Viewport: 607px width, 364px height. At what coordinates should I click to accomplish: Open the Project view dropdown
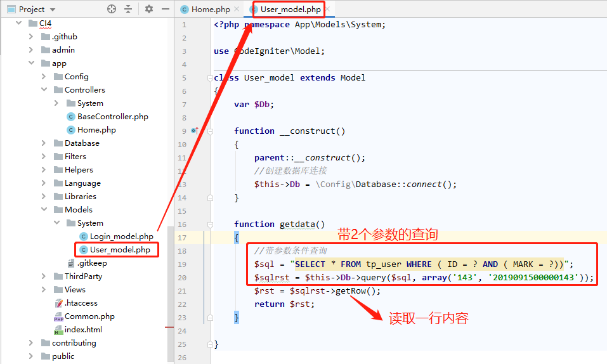tap(53, 10)
